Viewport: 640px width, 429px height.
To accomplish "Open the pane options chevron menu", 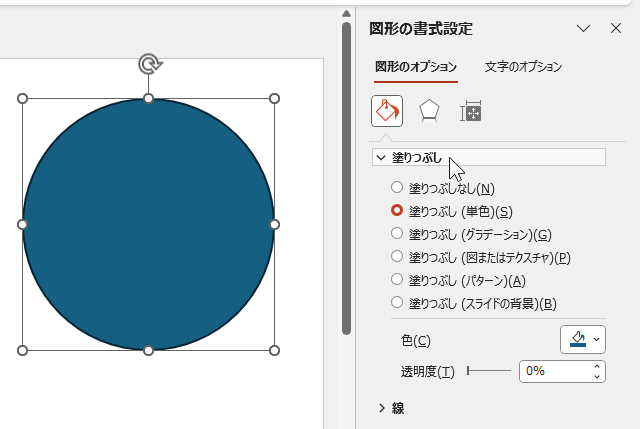I will (583, 28).
